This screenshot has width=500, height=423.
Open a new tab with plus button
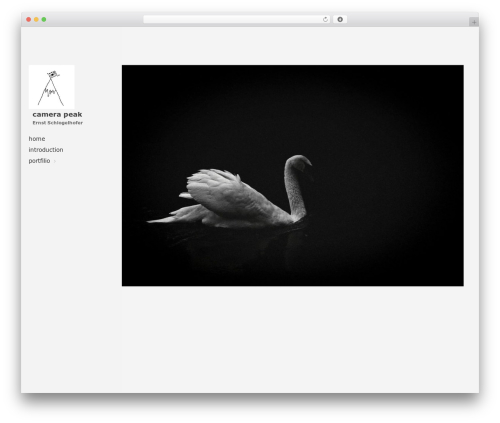click(474, 22)
